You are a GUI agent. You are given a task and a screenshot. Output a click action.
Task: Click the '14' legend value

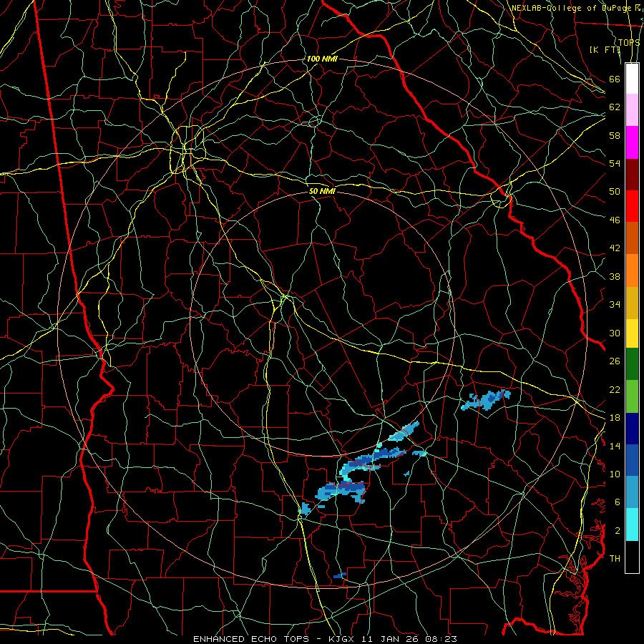tap(615, 446)
